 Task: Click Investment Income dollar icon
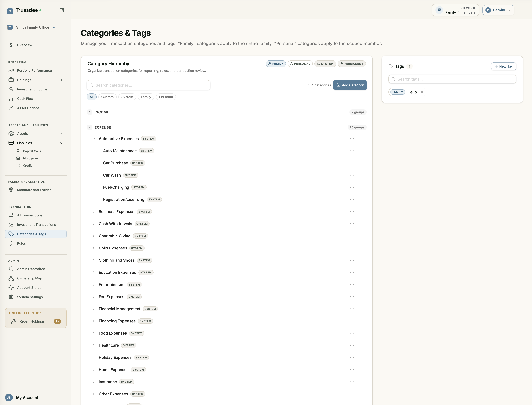click(x=11, y=89)
